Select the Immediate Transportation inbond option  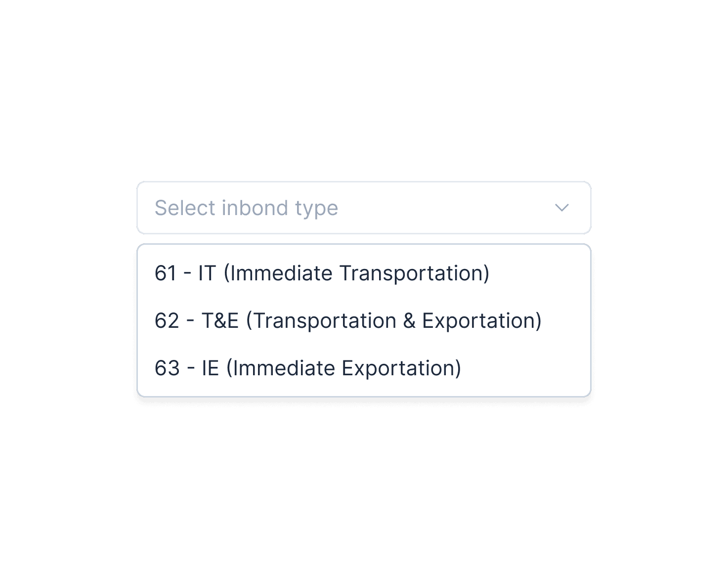tap(322, 273)
